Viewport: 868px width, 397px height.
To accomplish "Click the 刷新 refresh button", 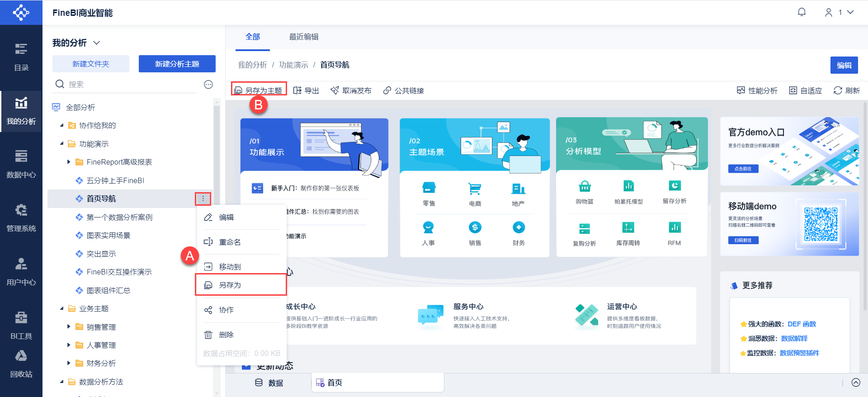I will [x=847, y=90].
